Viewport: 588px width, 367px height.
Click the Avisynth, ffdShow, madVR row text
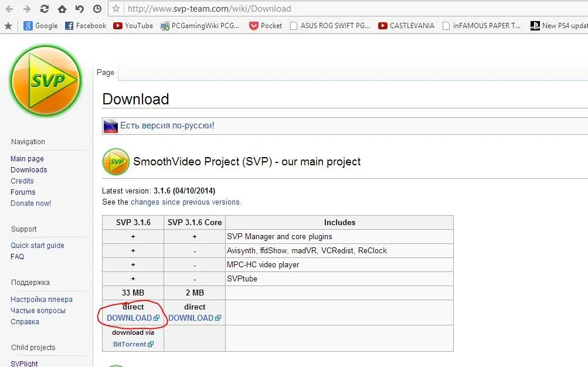click(x=307, y=250)
